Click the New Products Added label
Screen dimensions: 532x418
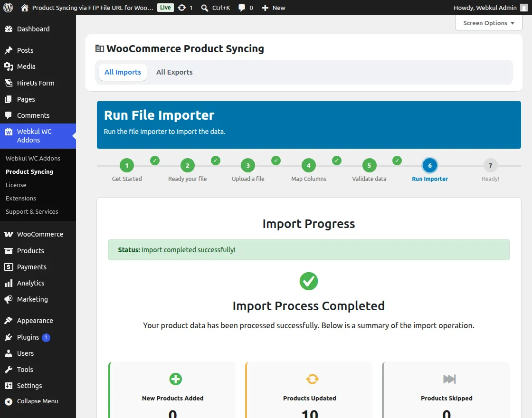click(173, 399)
